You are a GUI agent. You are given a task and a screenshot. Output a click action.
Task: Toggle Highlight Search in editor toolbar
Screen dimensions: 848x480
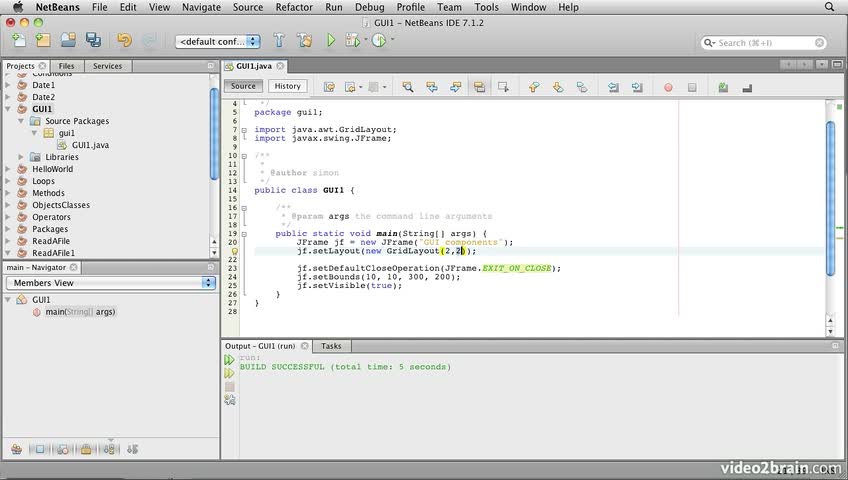pos(480,87)
